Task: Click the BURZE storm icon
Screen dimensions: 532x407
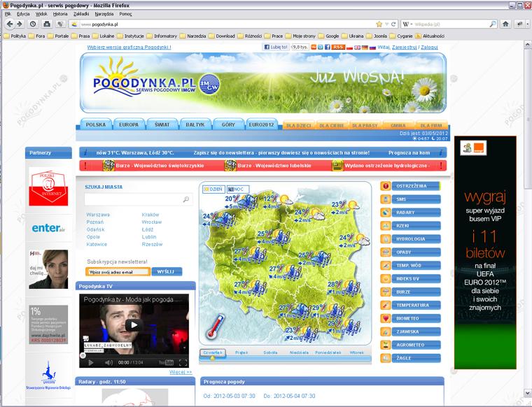Action: pyautogui.click(x=386, y=292)
